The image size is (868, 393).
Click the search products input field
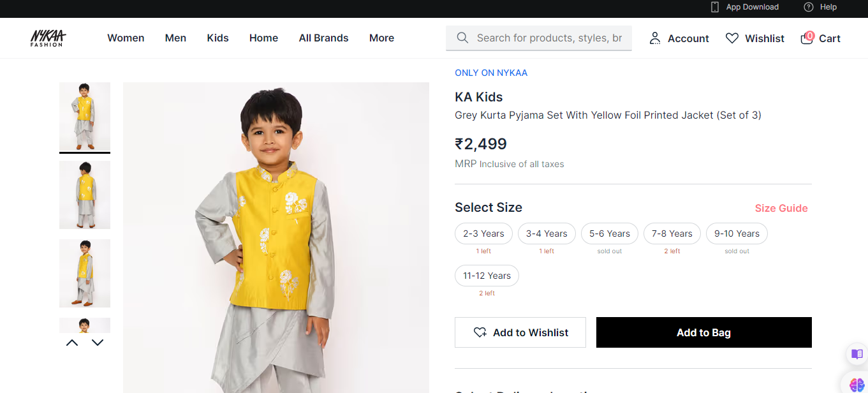549,38
